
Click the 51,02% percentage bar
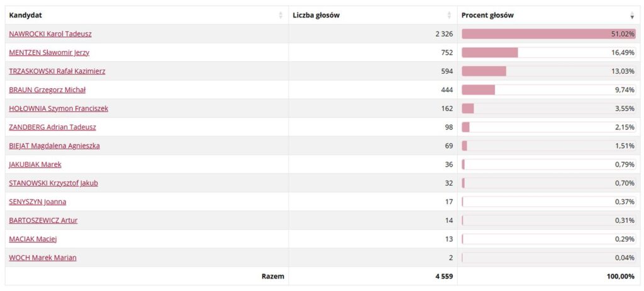(x=548, y=34)
